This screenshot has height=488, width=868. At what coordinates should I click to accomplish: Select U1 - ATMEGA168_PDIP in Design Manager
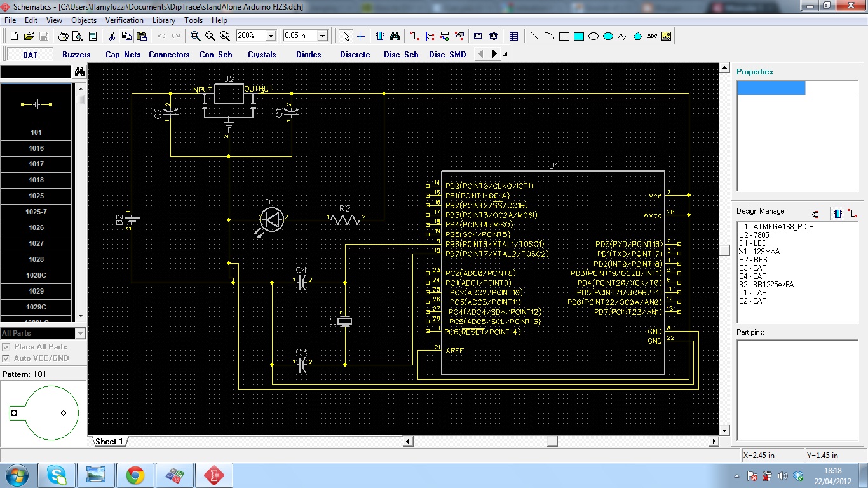click(776, 227)
